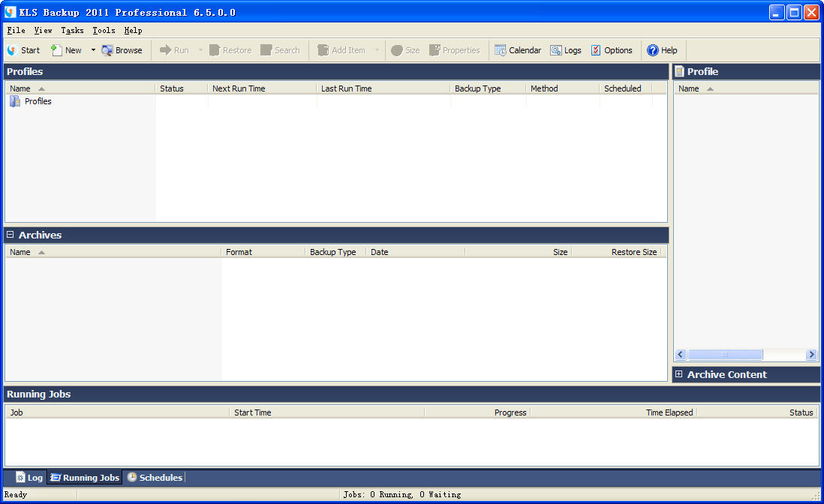Switch to the Running Jobs tab
The height and width of the screenshot is (504, 824).
pos(85,478)
